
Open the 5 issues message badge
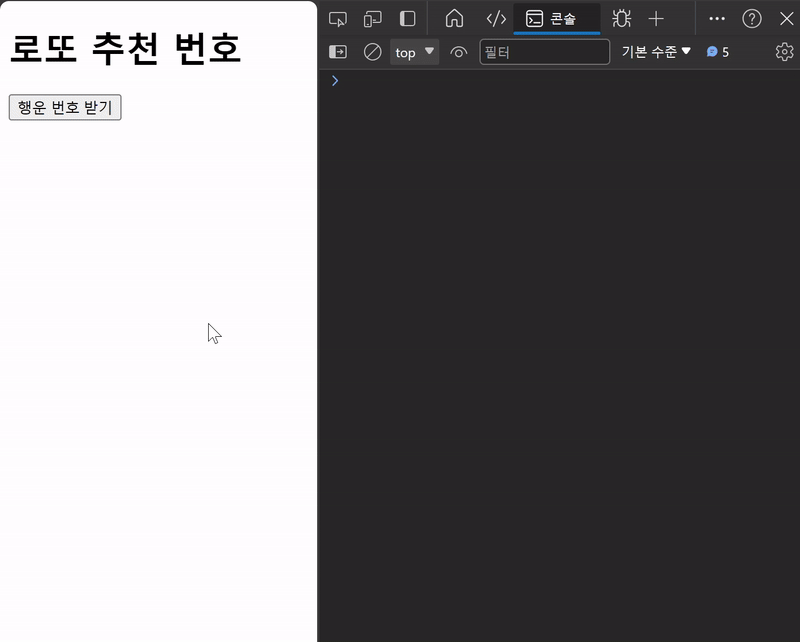point(718,52)
